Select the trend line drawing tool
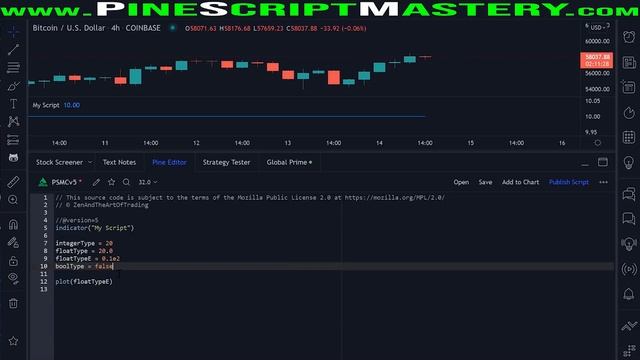 [x=13, y=49]
